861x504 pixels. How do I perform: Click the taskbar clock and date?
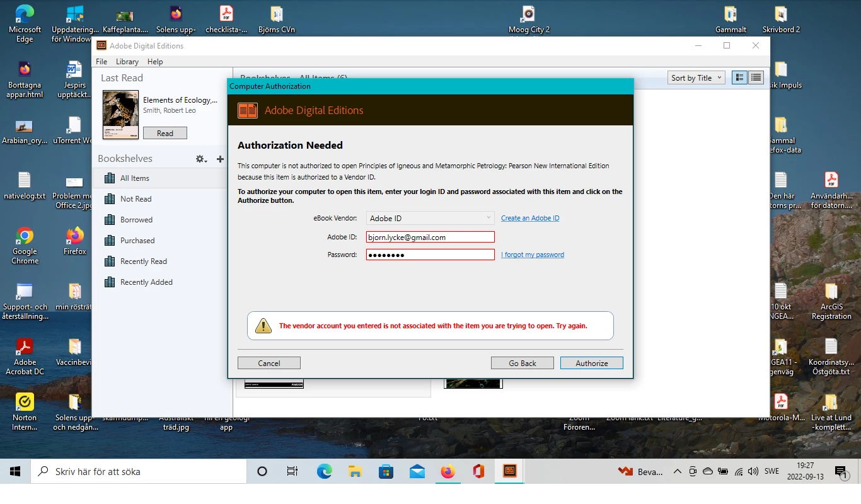[x=804, y=471]
